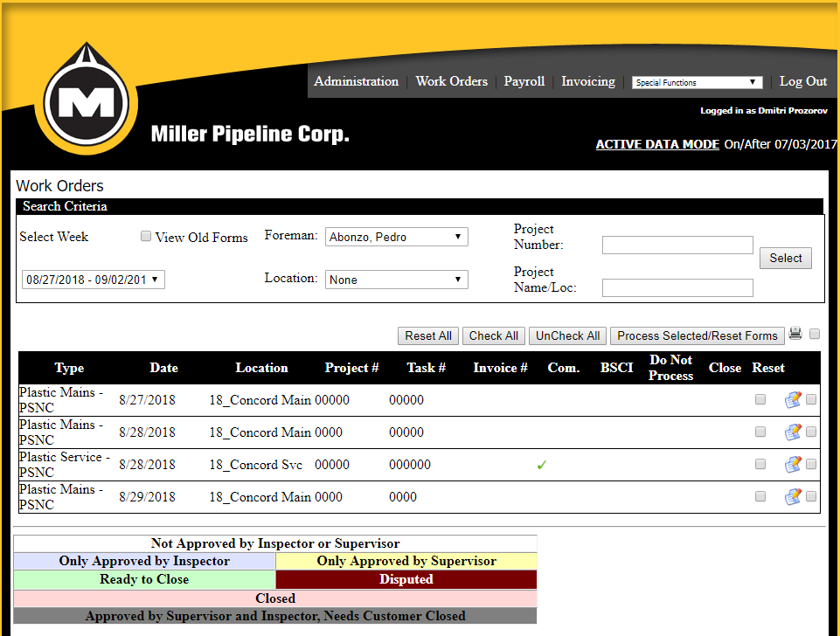The height and width of the screenshot is (636, 840).
Task: Click the '8/29/2018' date cell
Action: tap(147, 497)
